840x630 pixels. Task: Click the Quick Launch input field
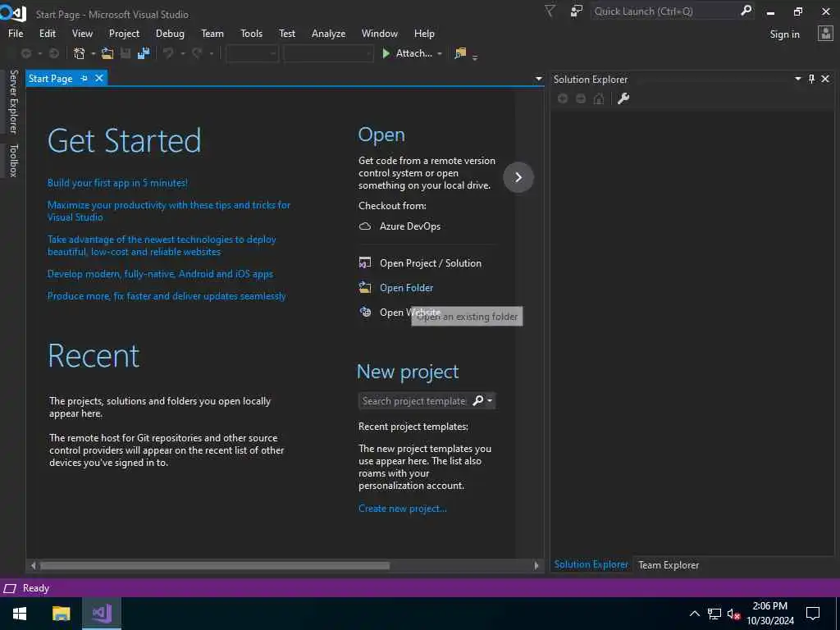click(664, 11)
